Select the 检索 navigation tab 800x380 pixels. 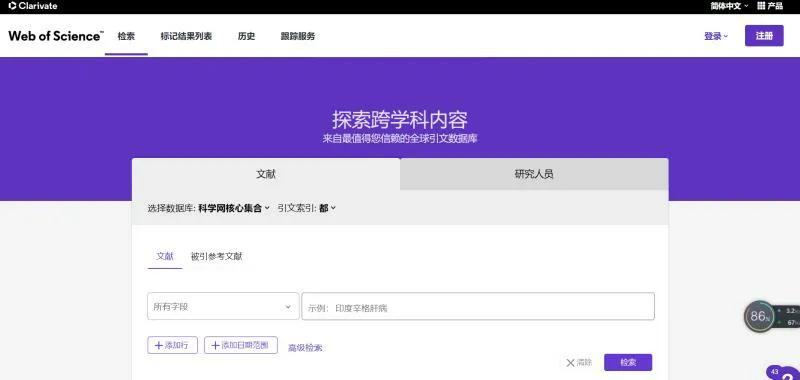click(126, 36)
